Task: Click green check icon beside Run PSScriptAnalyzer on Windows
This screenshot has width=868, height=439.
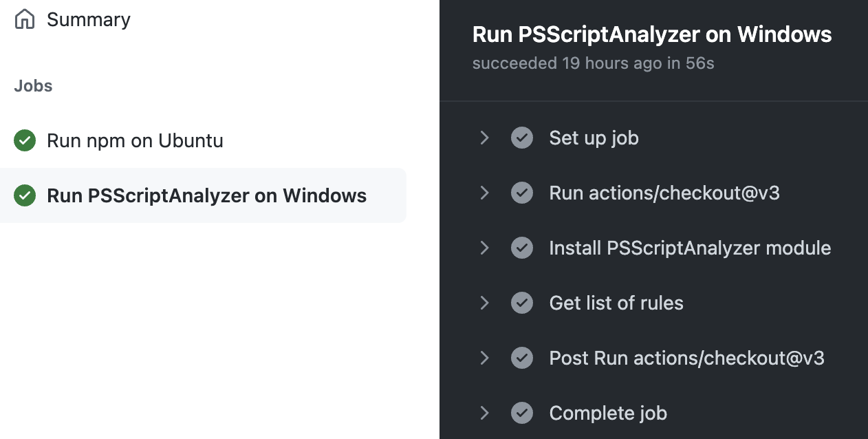Action: pyautogui.click(x=25, y=196)
